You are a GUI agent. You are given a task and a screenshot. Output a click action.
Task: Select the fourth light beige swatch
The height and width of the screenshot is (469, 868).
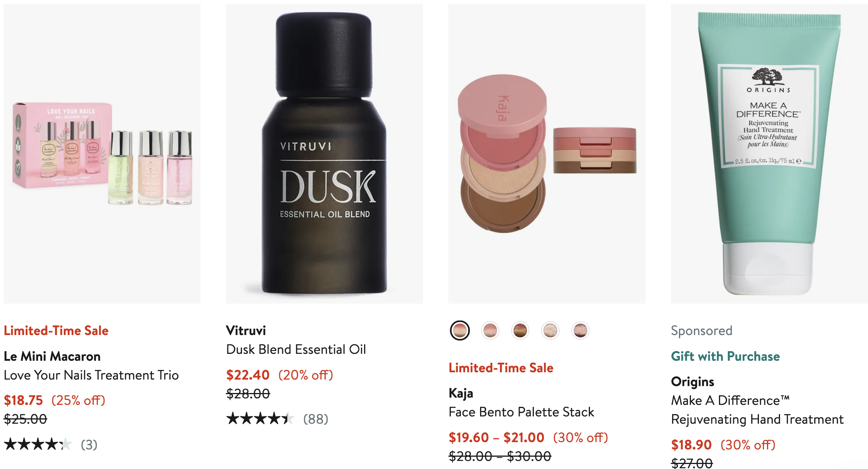[x=550, y=330]
